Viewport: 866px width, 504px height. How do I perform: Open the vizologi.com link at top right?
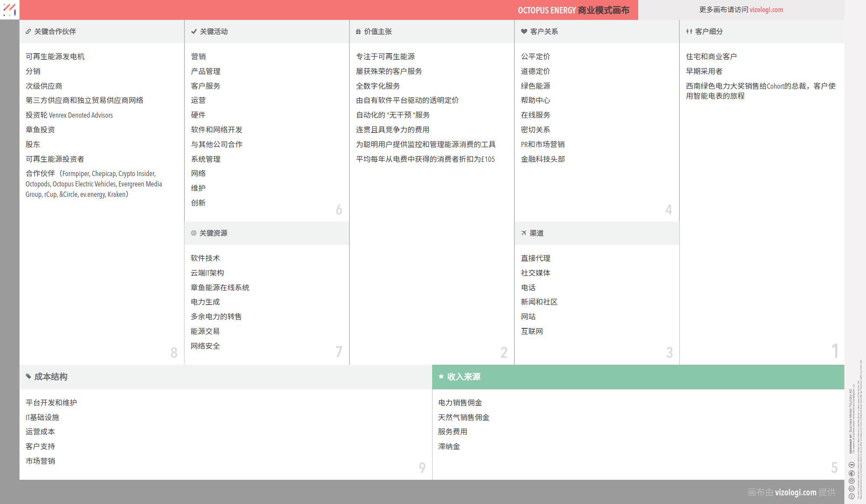click(x=766, y=10)
